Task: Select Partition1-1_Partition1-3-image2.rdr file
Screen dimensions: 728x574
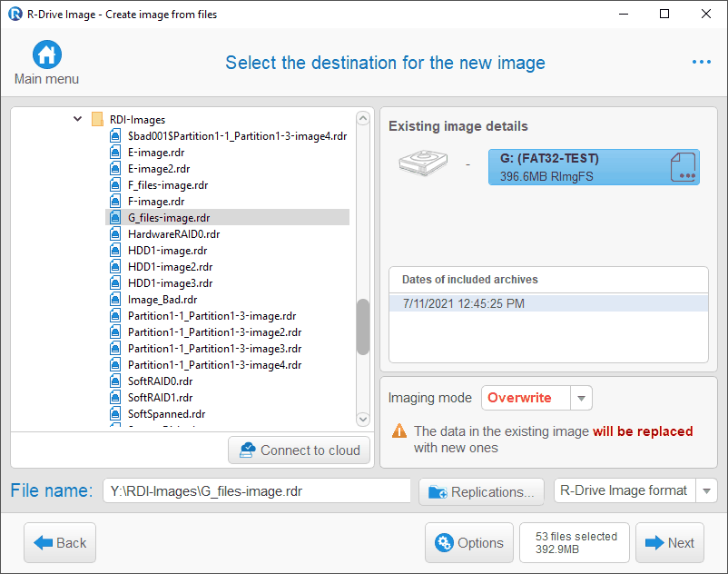Action: coord(215,332)
